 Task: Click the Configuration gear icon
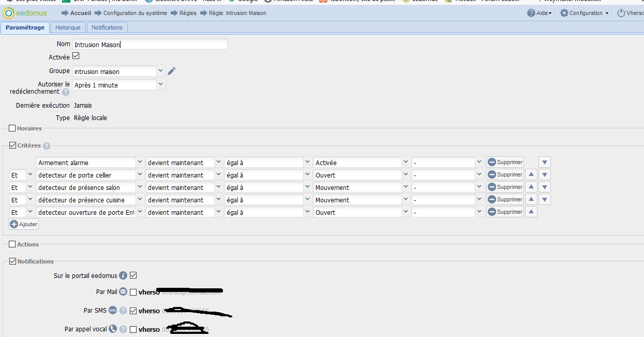[x=564, y=13]
